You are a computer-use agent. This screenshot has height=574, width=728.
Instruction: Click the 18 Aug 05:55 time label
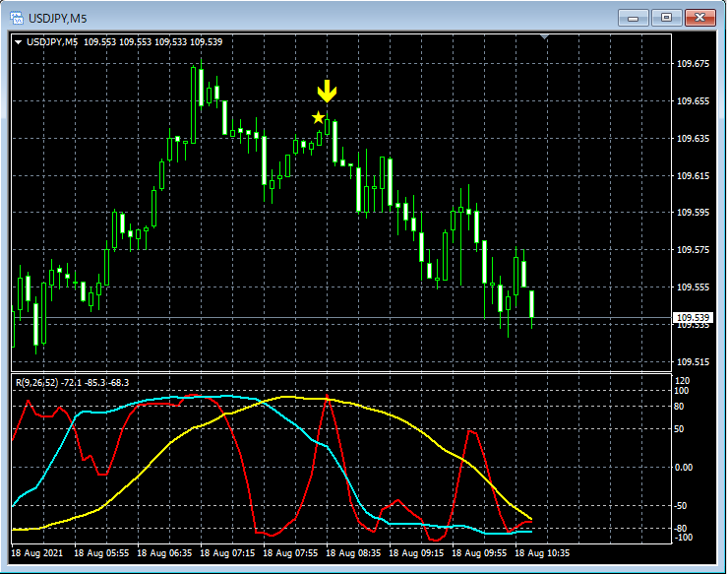[101, 553]
